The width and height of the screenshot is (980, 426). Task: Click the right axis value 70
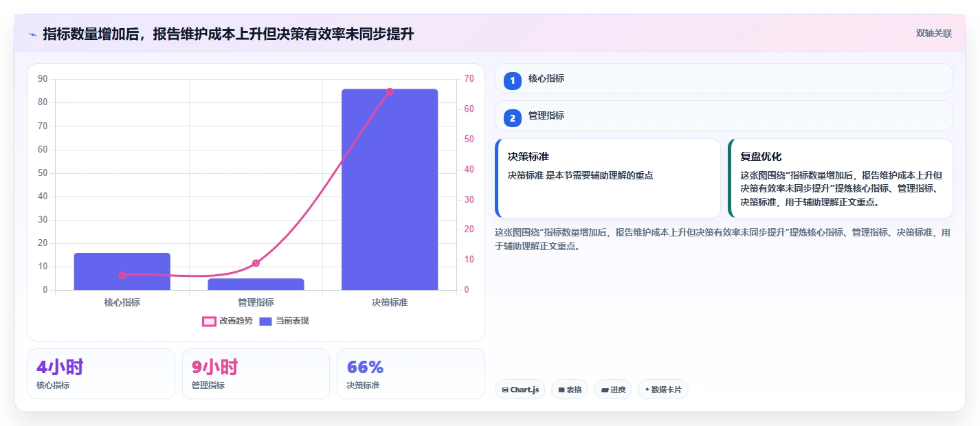(469, 79)
